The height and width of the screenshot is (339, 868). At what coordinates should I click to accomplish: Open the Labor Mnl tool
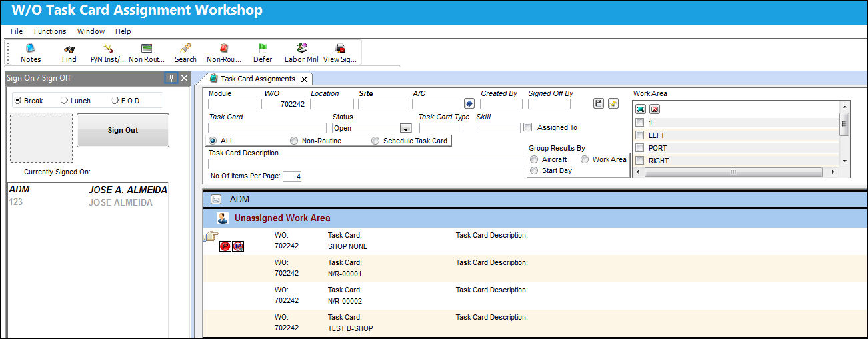coord(301,53)
